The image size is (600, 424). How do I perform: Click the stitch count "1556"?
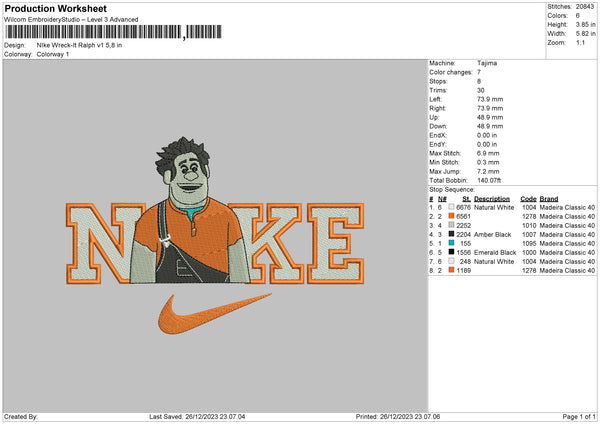coord(463,253)
